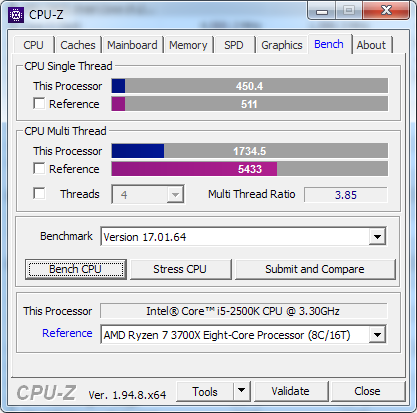Click the Multi Thread This Processor score bar

point(250,151)
